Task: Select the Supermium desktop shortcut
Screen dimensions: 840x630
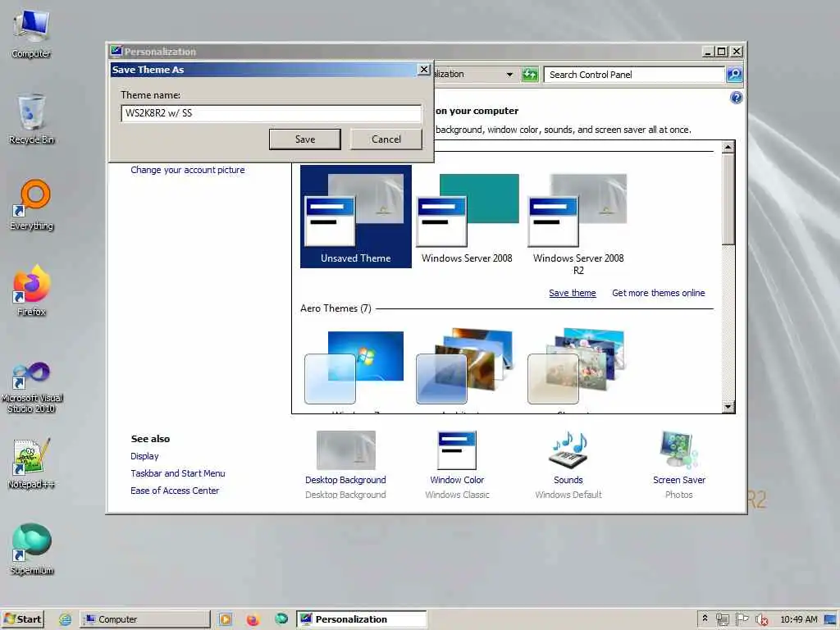Action: pos(31,550)
